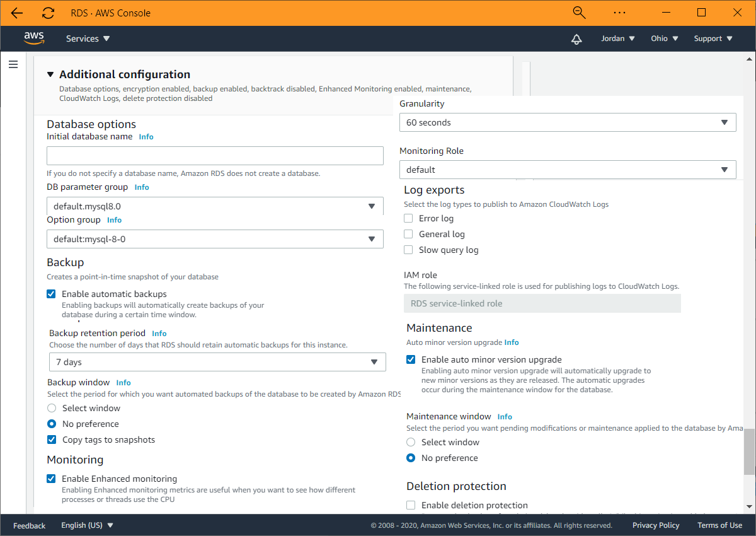Uncheck Enable Enhanced monitoring
This screenshot has height=536, width=756.
(51, 479)
